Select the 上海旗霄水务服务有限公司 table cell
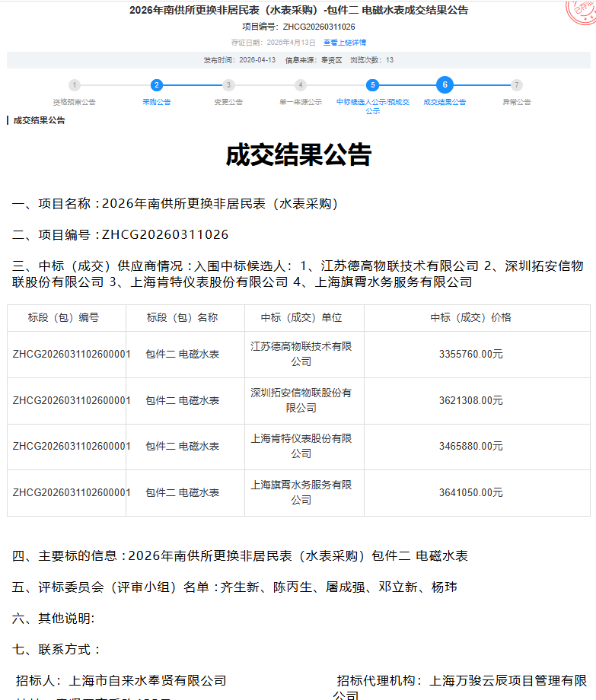Screen dimensions: 596x700 coord(301,492)
